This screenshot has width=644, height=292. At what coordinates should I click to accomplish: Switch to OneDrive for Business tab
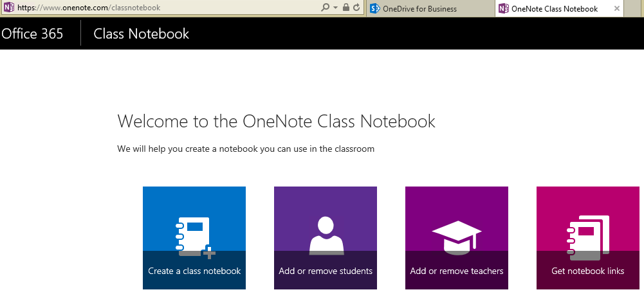click(430, 8)
